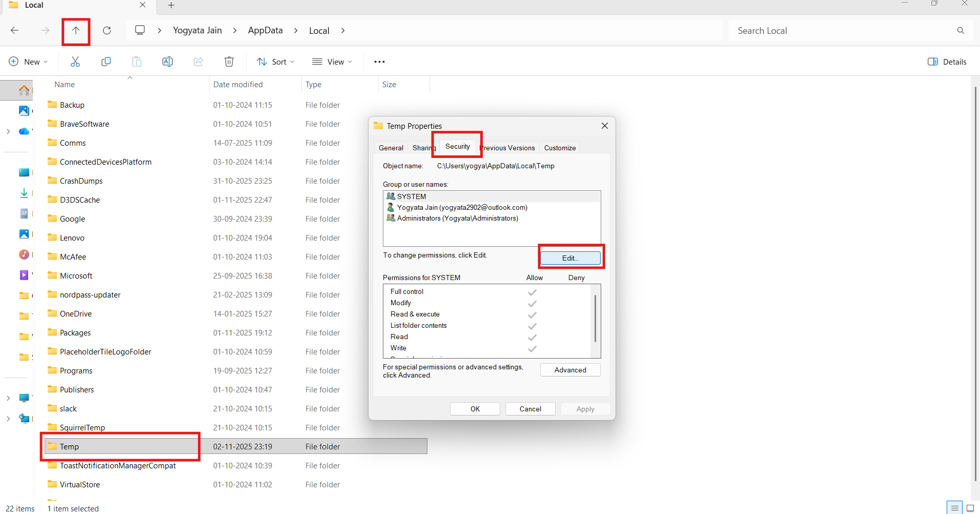Select Administrators in group or user names
This screenshot has height=514, width=980.
coord(457,218)
